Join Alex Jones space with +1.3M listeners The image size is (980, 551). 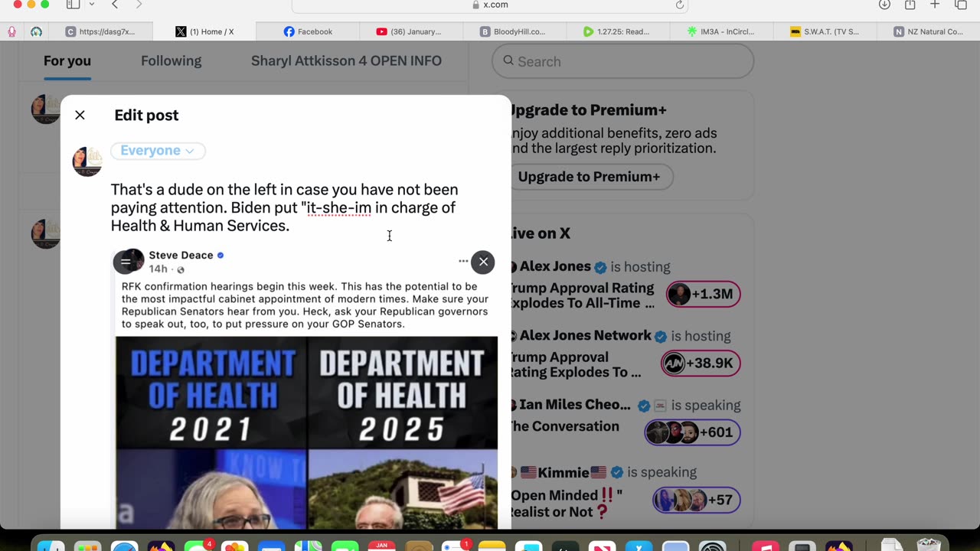[703, 294]
